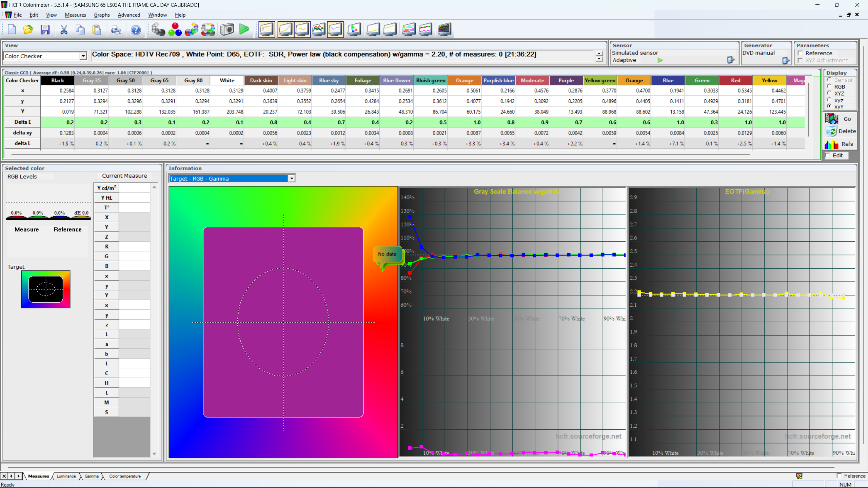Tick the Edit checkbox
Viewport: 868px width, 488px height.
point(828,155)
